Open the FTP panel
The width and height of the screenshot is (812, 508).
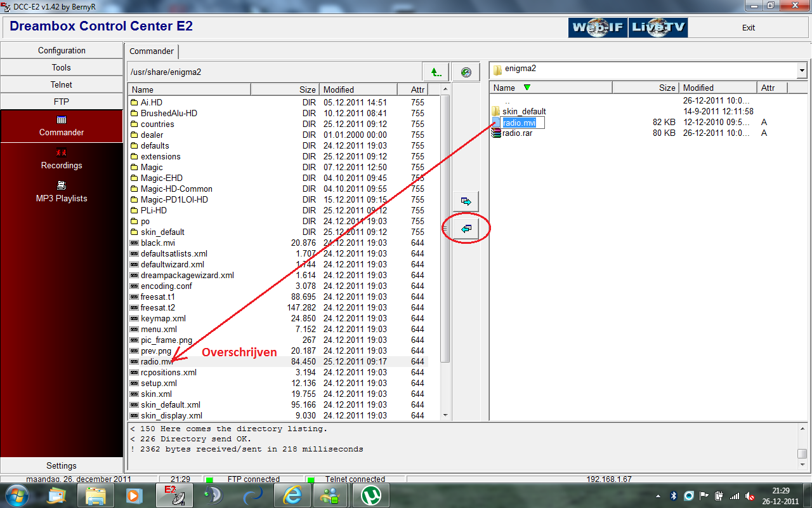pyautogui.click(x=62, y=102)
